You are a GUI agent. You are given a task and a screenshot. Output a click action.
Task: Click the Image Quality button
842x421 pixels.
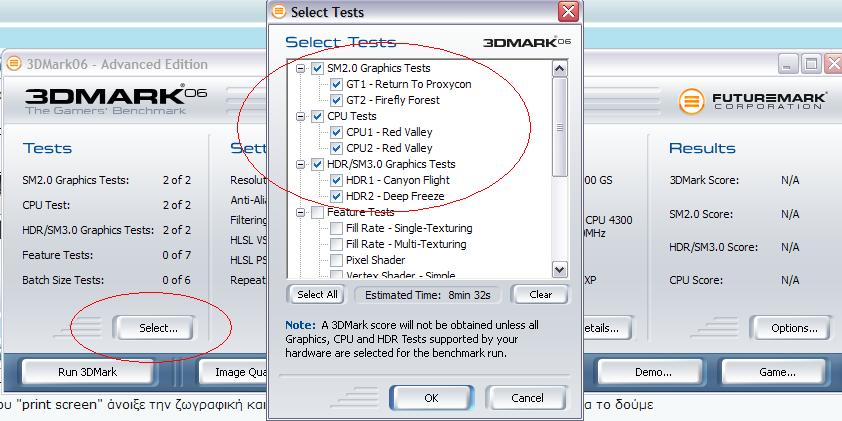[233, 372]
